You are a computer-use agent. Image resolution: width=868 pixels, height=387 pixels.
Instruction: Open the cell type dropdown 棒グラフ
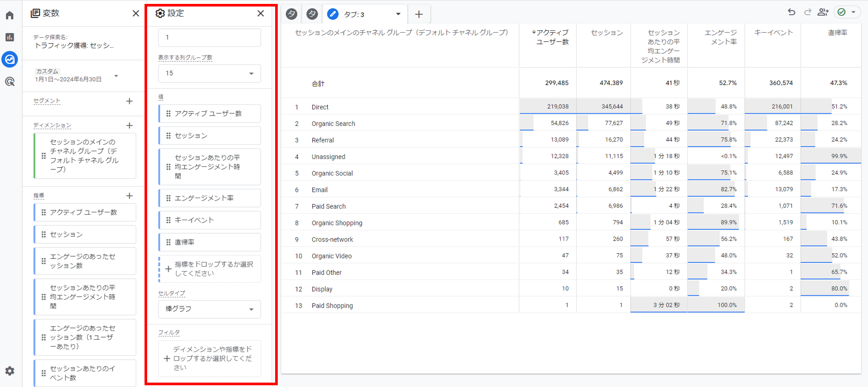point(210,309)
